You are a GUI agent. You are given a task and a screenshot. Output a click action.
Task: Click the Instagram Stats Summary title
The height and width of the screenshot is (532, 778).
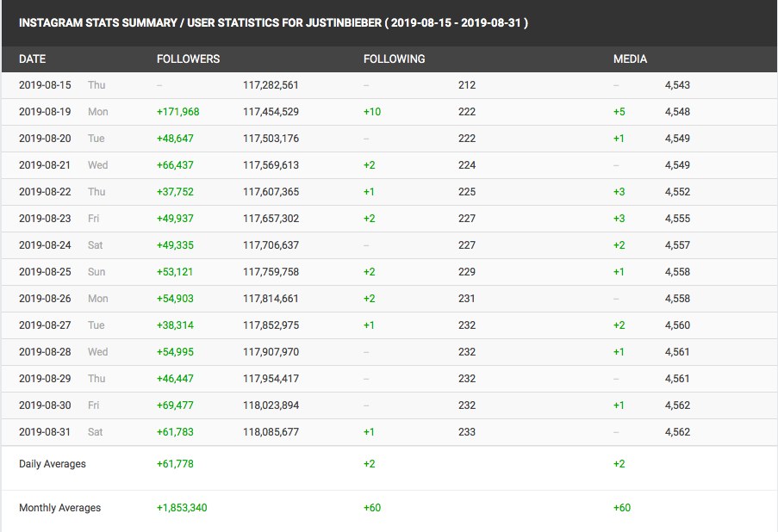pos(273,22)
